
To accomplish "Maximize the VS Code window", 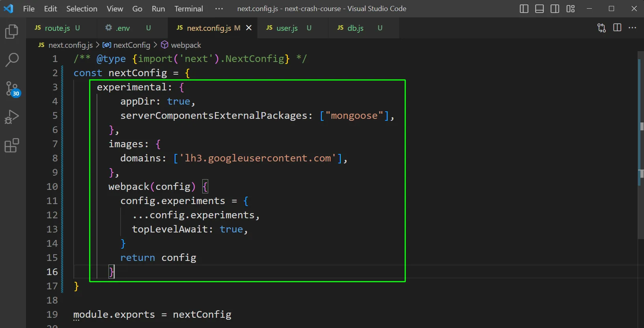I will point(612,9).
